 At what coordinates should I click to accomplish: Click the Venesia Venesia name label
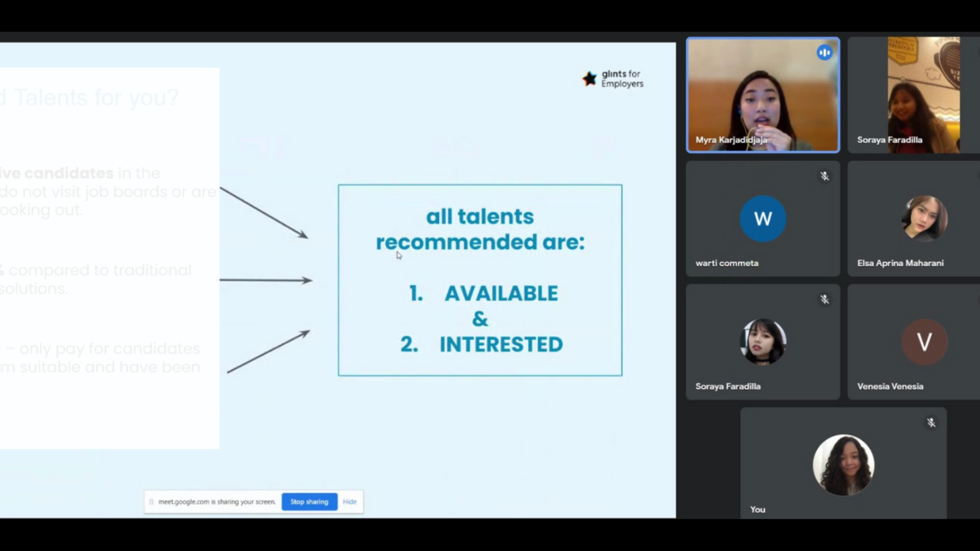click(x=890, y=386)
